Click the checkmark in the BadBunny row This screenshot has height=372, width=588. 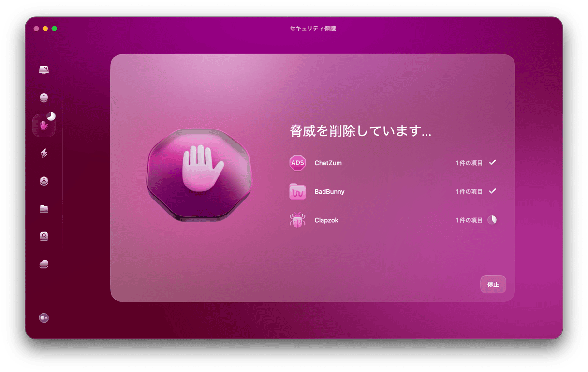tap(492, 191)
